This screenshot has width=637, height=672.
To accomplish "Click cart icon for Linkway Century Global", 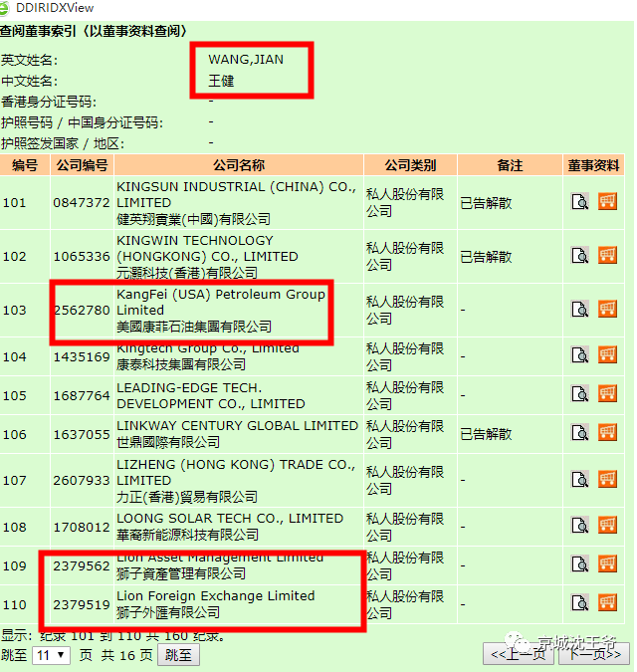I will [x=607, y=434].
